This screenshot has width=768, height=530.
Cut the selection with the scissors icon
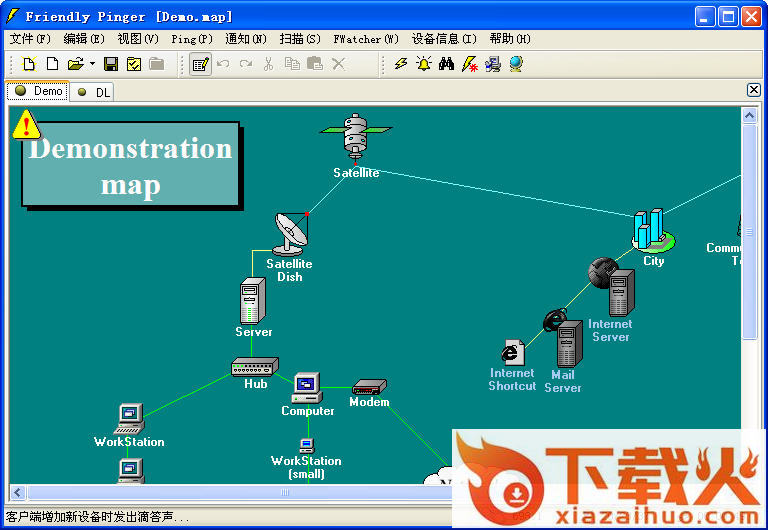coord(268,64)
